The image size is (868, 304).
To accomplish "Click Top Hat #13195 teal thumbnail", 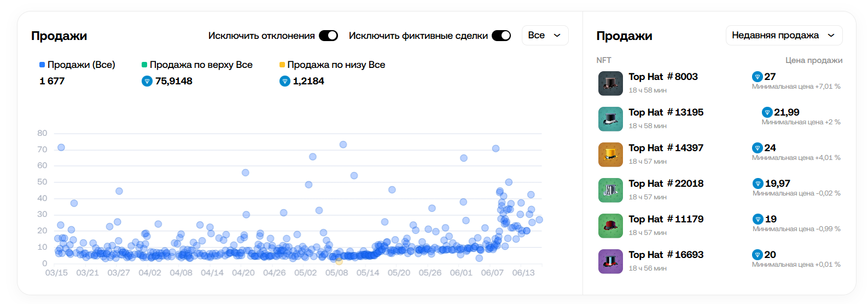I will [x=610, y=119].
